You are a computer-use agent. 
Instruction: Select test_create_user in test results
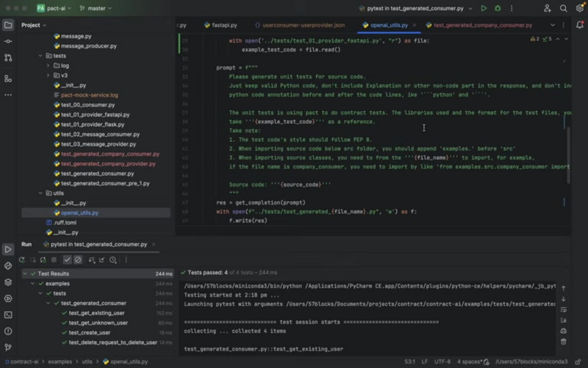89,333
